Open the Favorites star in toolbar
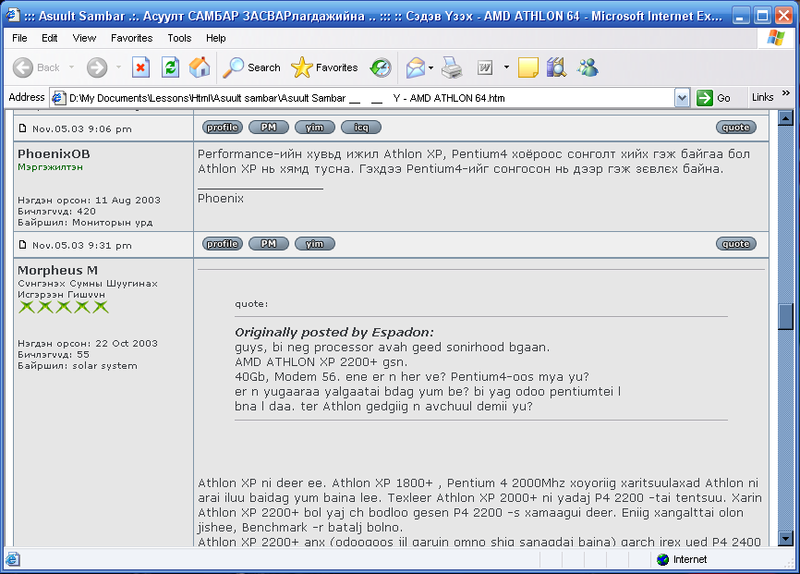Screen dimensions: 800x574 [324, 68]
